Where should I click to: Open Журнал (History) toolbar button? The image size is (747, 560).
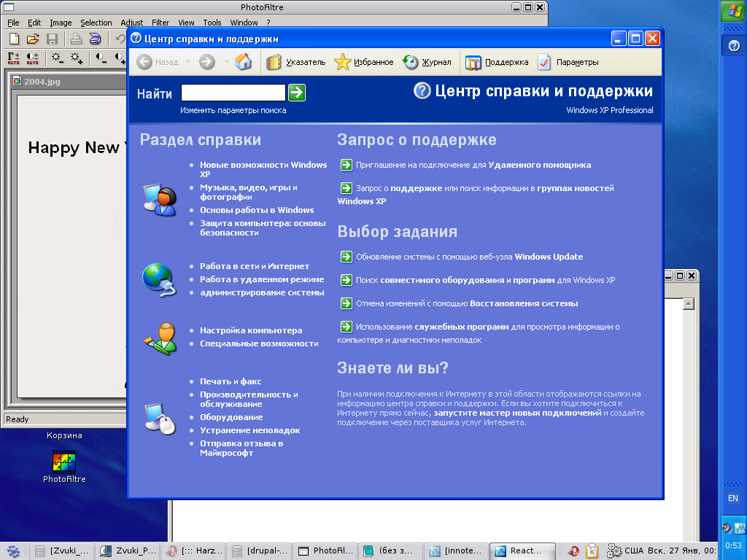[x=427, y=62]
